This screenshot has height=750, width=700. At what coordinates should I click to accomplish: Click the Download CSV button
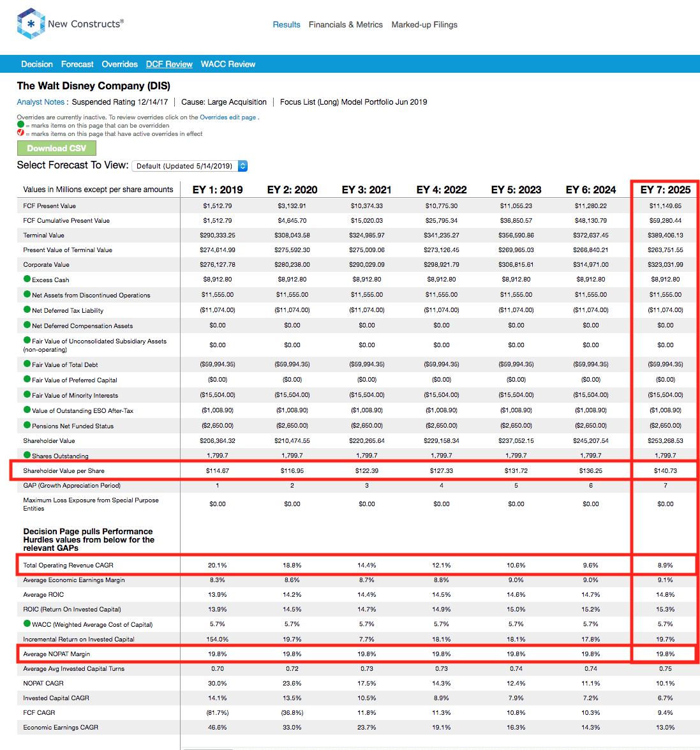point(56,148)
